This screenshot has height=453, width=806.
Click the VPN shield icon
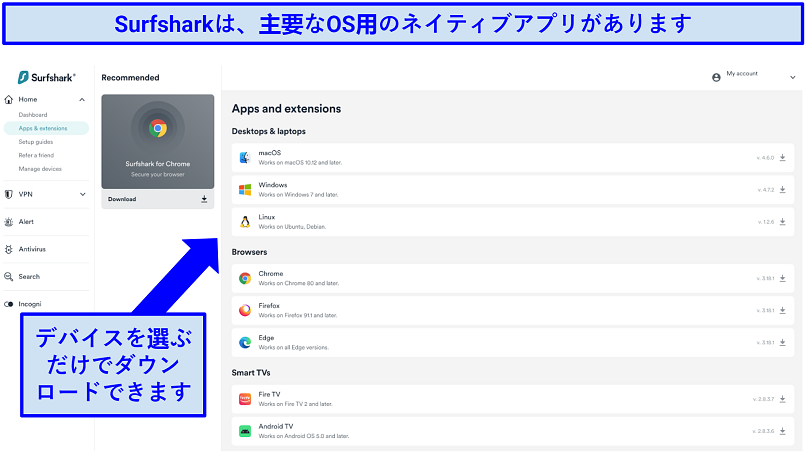9,194
